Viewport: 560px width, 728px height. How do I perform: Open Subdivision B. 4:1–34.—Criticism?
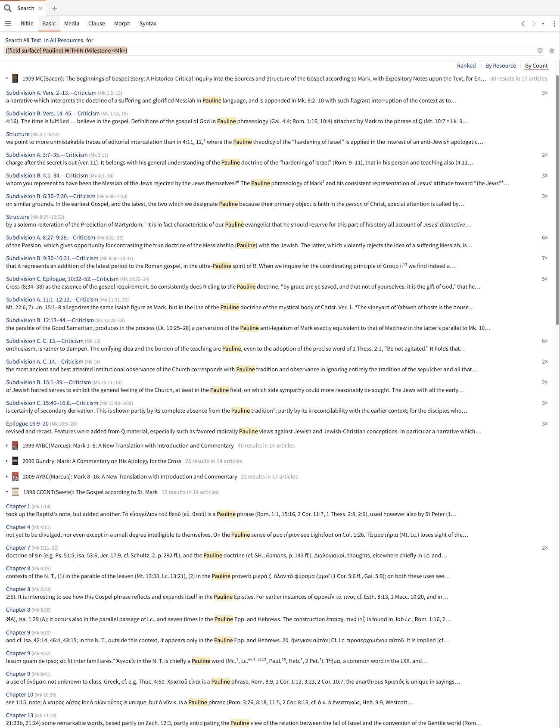coord(47,175)
